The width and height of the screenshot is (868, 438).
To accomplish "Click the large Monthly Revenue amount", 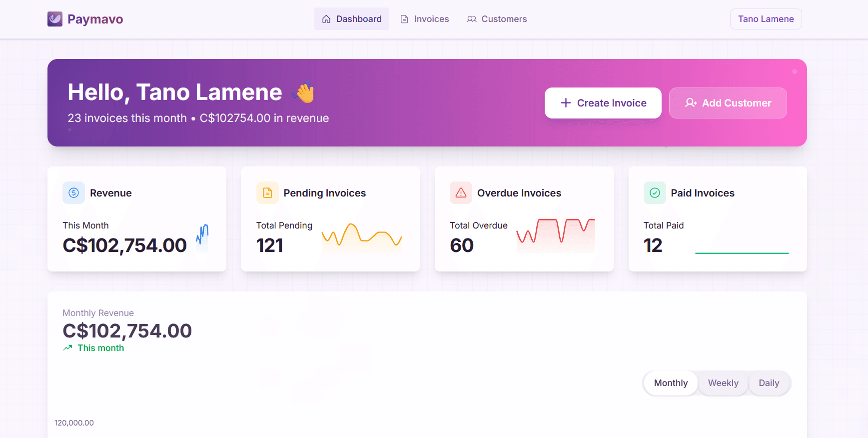I will (127, 331).
